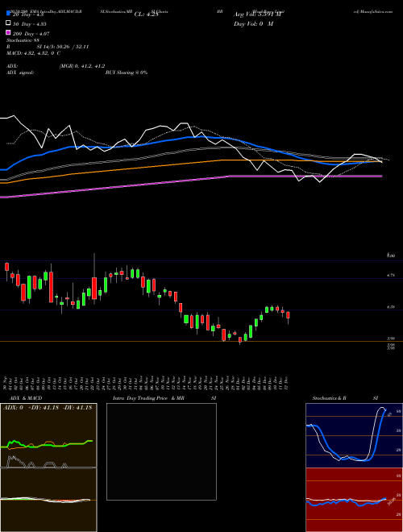The width and height of the screenshot is (403, 532).
Task: Select the '200 Day = 4.07' legend text
Action: (31, 34)
